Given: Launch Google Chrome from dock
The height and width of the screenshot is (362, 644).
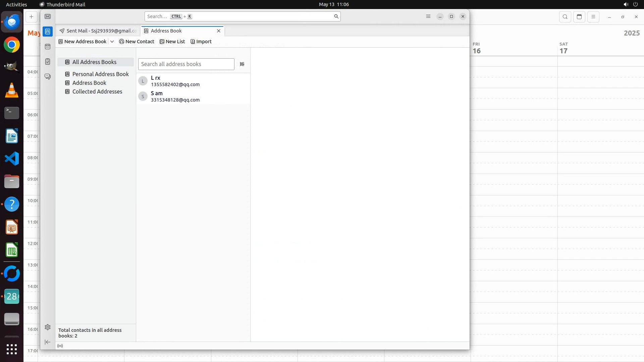Looking at the screenshot, I should coord(12,45).
